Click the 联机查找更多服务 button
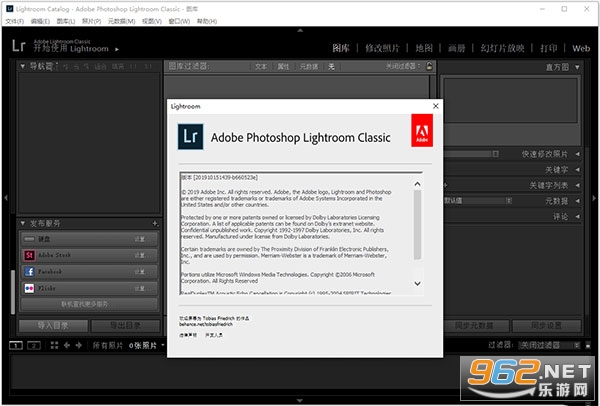Viewport: 600px width, 406px height. 89,304
